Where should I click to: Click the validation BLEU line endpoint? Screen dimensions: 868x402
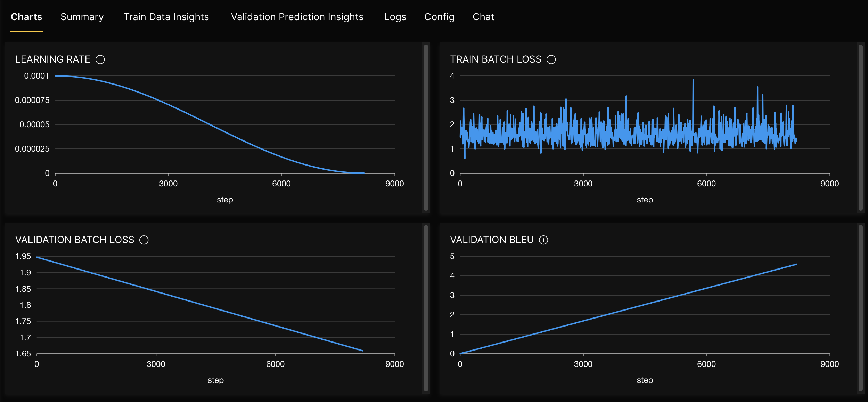pos(796,264)
